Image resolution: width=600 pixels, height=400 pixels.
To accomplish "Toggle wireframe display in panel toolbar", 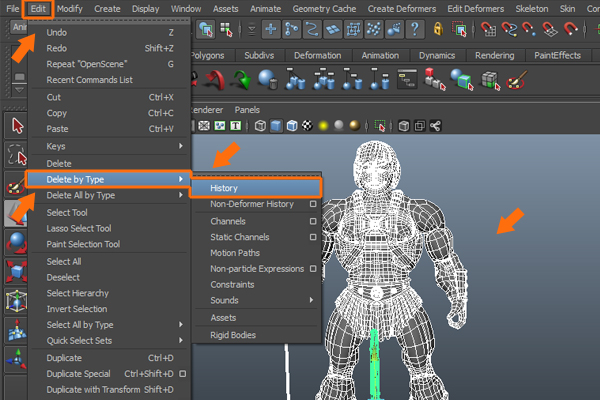I will pyautogui.click(x=261, y=126).
